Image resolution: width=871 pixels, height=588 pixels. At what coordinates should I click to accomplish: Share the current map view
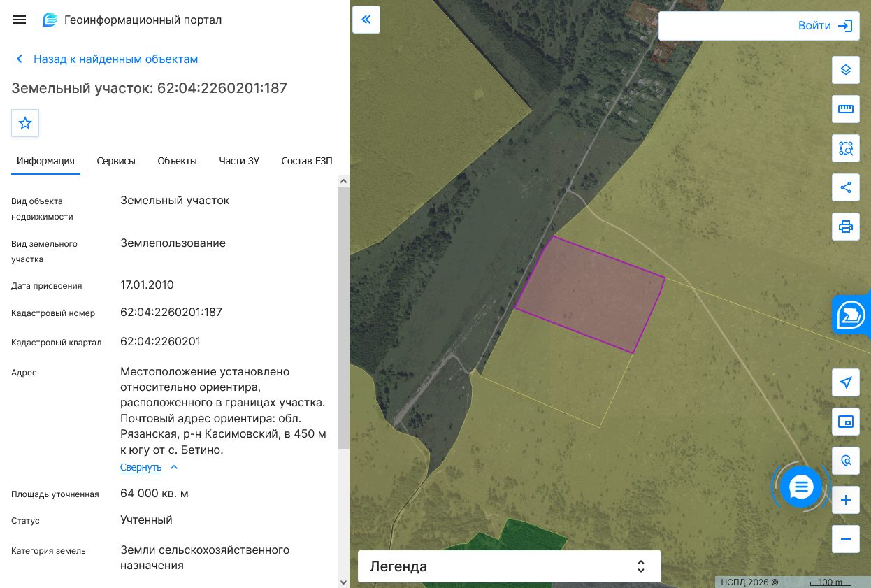(846, 187)
